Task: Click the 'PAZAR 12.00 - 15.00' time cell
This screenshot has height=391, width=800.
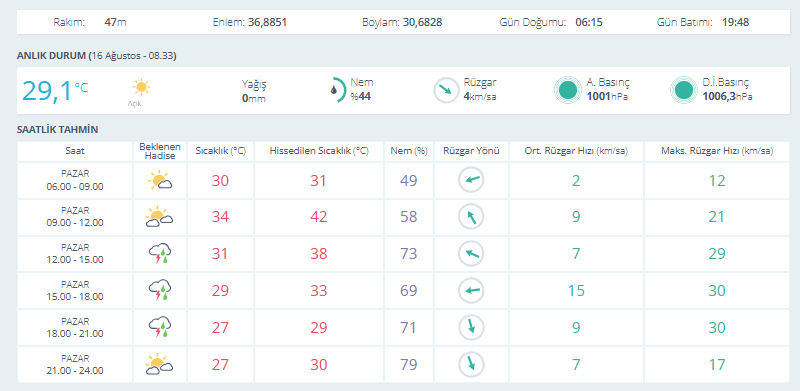Action: point(75,254)
